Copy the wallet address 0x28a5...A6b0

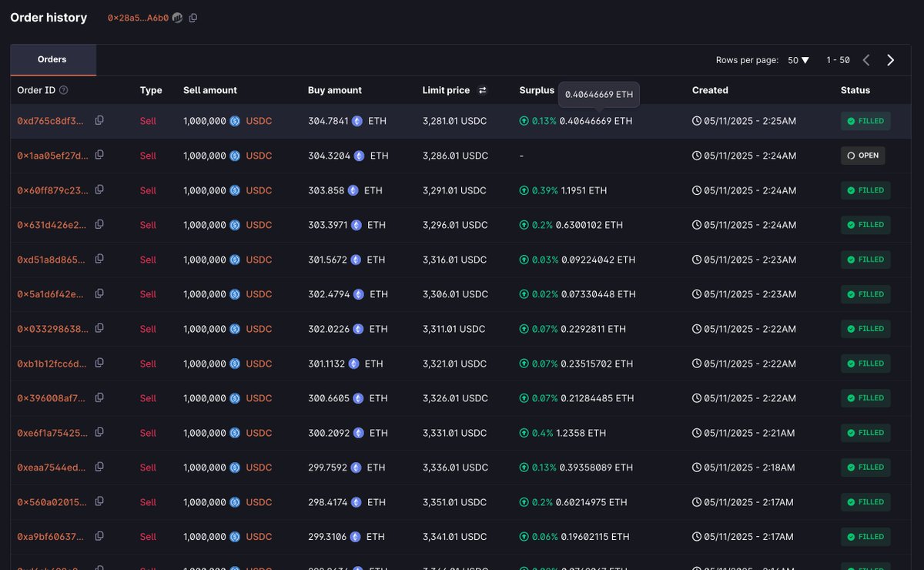[193, 18]
